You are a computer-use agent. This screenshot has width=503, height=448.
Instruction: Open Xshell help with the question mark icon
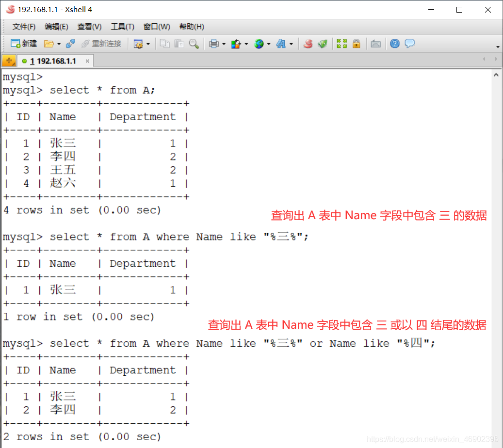[x=395, y=44]
